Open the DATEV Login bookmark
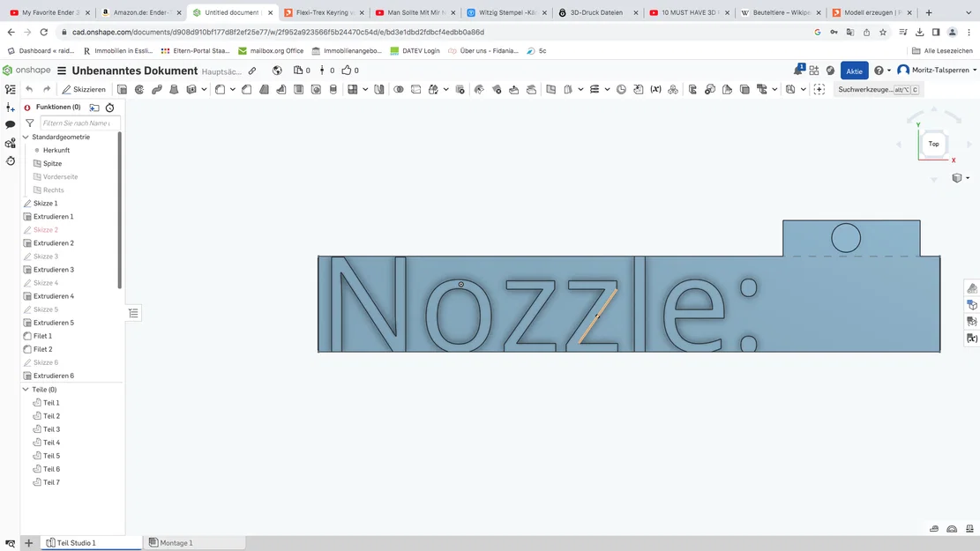The height and width of the screenshot is (551, 980). click(415, 50)
